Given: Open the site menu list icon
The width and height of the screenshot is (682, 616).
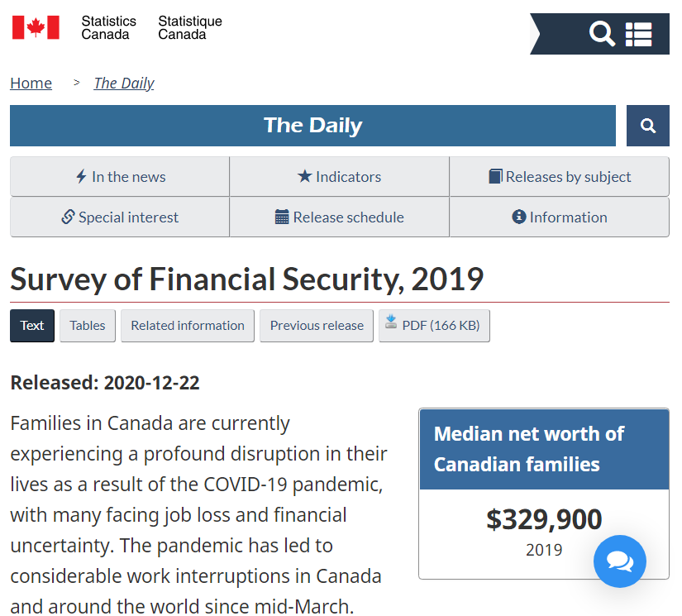Looking at the screenshot, I should [x=638, y=34].
